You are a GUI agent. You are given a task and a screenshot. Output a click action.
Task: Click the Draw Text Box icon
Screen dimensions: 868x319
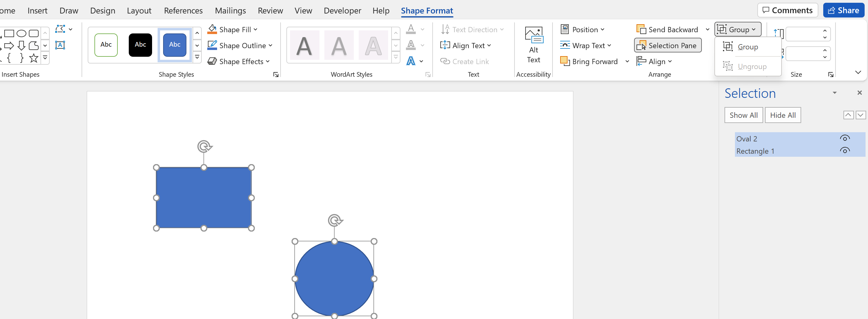[60, 45]
